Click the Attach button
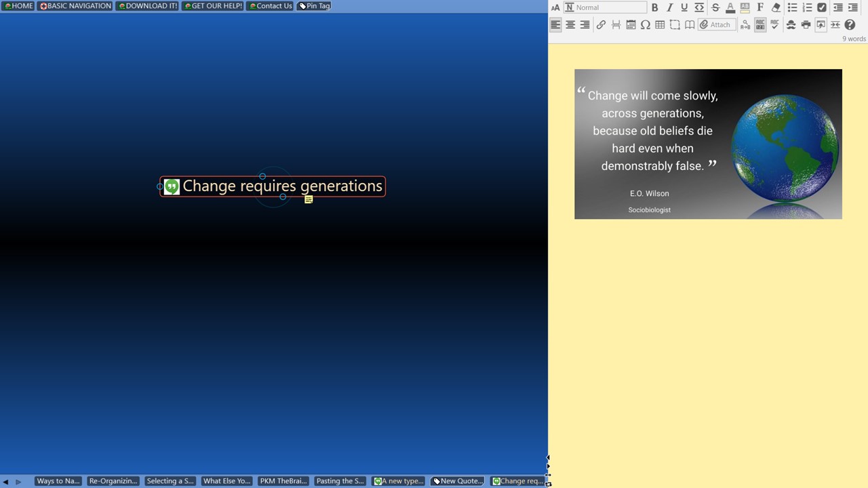868x488 pixels. tap(716, 25)
